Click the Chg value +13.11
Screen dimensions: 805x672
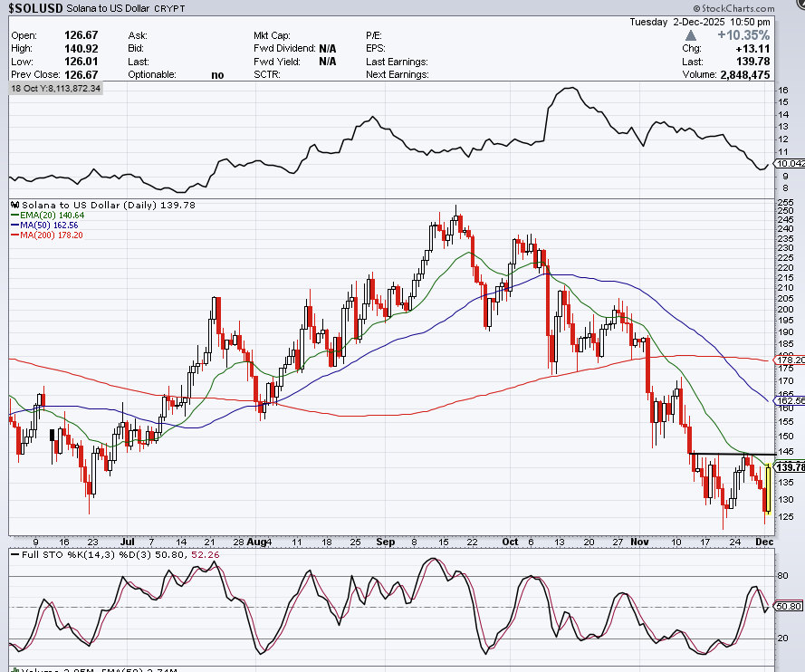point(752,48)
